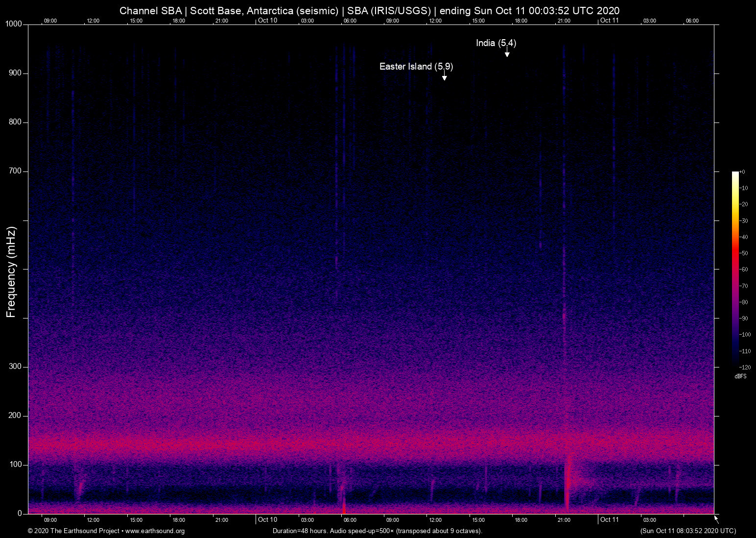756x538 pixels.
Task: Click the Sun Oct 11 08:03:52 timestamp in footer
Action: pyautogui.click(x=687, y=531)
